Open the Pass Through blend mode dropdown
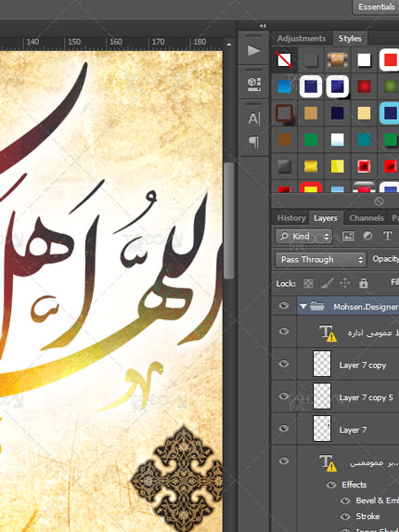 (320, 260)
